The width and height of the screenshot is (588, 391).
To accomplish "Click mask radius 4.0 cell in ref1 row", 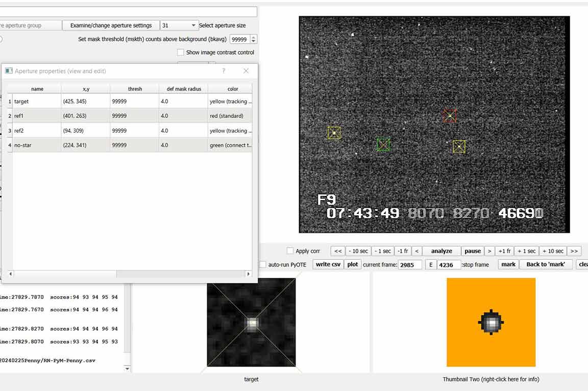I will tap(183, 116).
